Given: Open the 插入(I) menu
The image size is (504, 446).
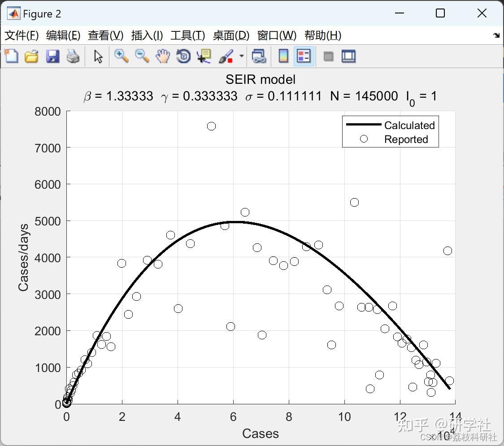Looking at the screenshot, I should pyautogui.click(x=147, y=35).
